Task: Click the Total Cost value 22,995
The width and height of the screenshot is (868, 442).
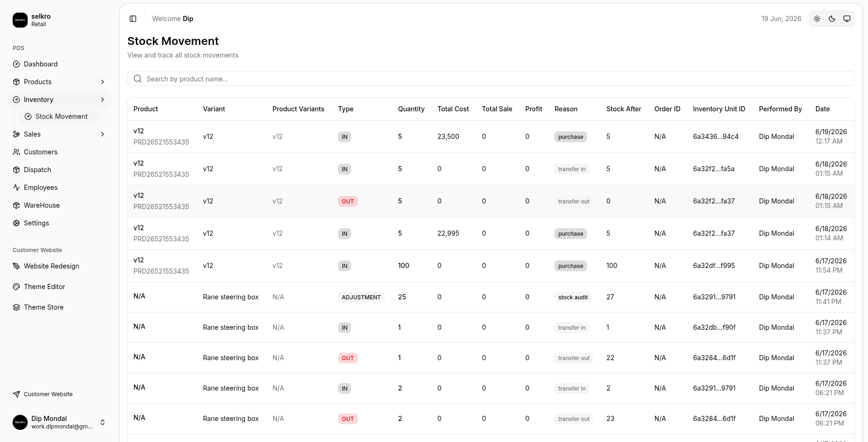Action: coord(448,233)
